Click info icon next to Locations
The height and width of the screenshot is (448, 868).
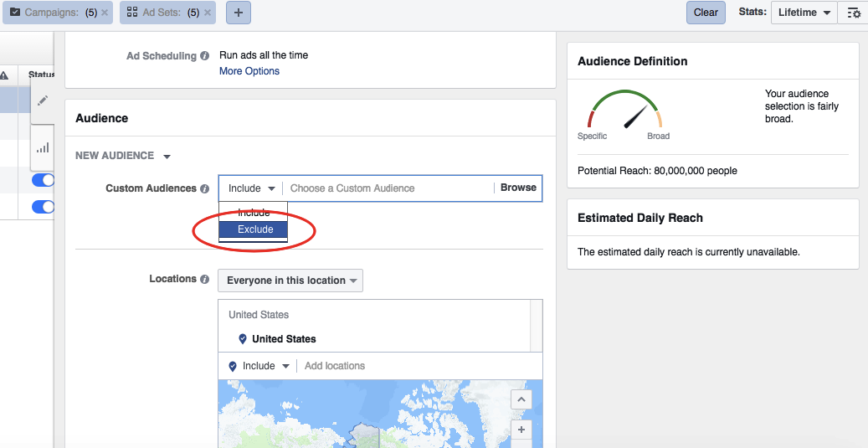pyautogui.click(x=204, y=280)
